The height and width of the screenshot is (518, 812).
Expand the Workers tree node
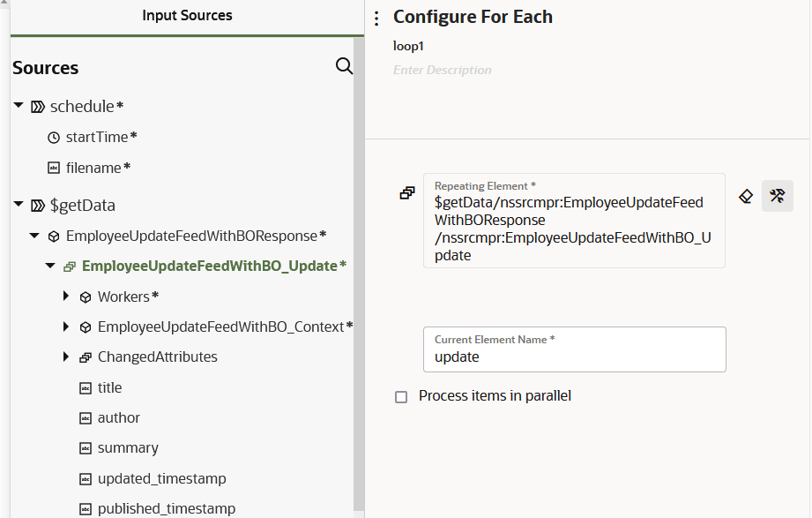[x=66, y=297]
